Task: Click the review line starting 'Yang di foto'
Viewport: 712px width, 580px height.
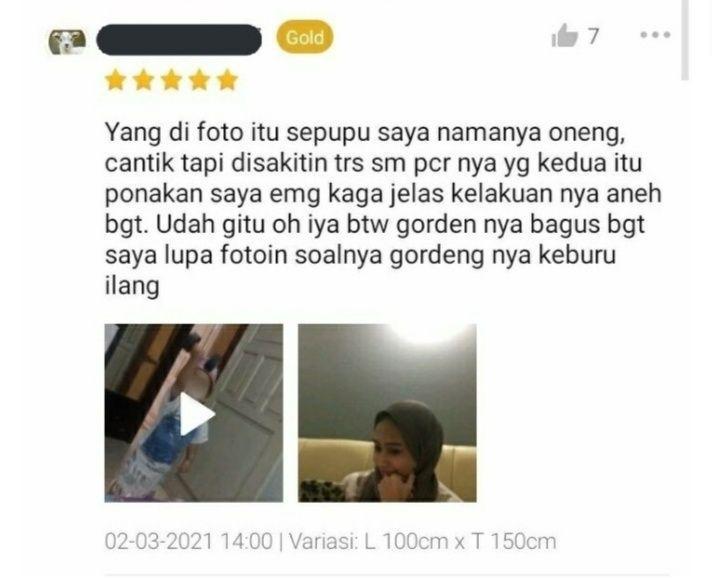Action: (x=365, y=133)
